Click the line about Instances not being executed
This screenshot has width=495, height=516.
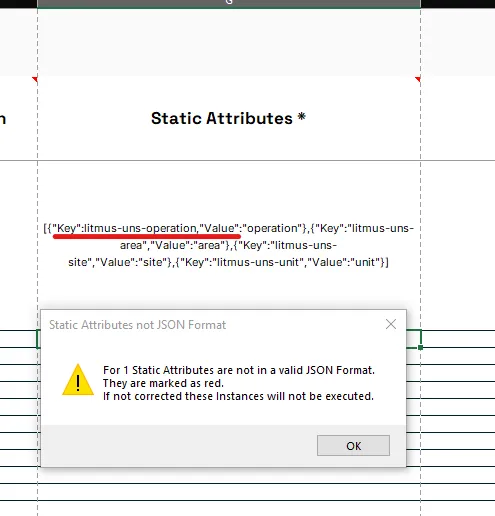tap(238, 396)
